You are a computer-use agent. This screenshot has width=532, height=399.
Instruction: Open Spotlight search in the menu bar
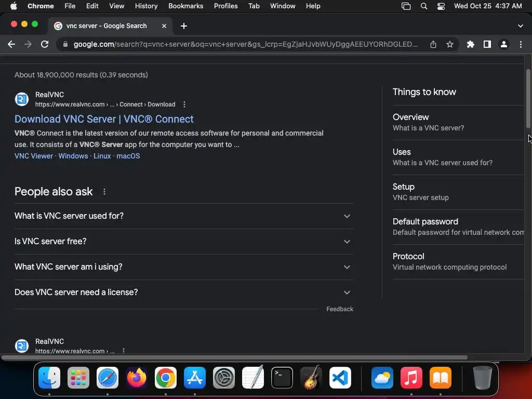click(x=424, y=6)
